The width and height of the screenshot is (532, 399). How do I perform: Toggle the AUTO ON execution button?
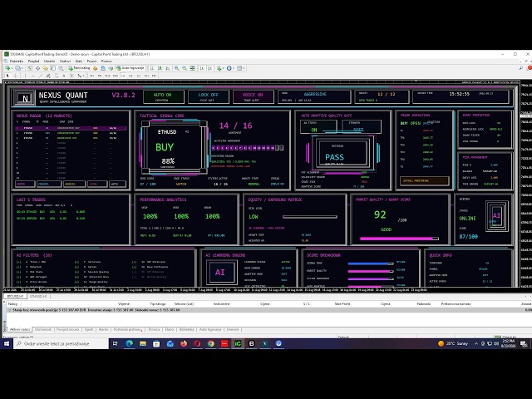(164, 96)
